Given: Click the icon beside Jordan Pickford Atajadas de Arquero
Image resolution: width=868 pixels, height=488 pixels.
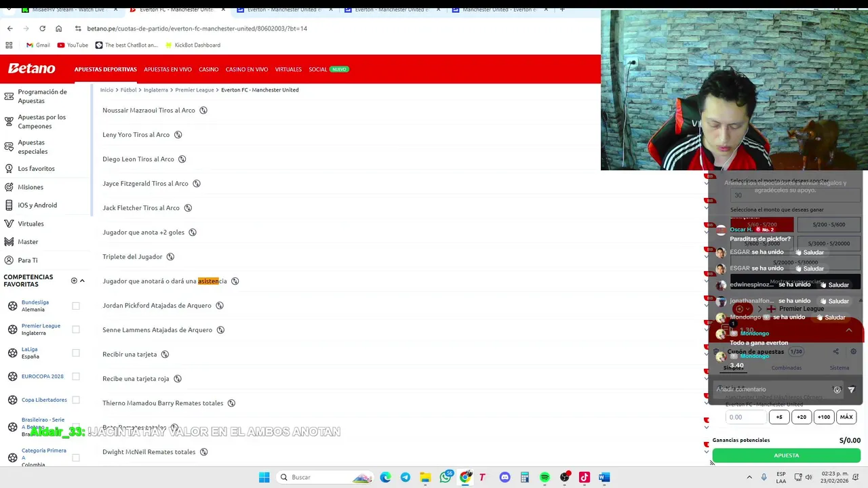Looking at the screenshot, I should tap(220, 305).
